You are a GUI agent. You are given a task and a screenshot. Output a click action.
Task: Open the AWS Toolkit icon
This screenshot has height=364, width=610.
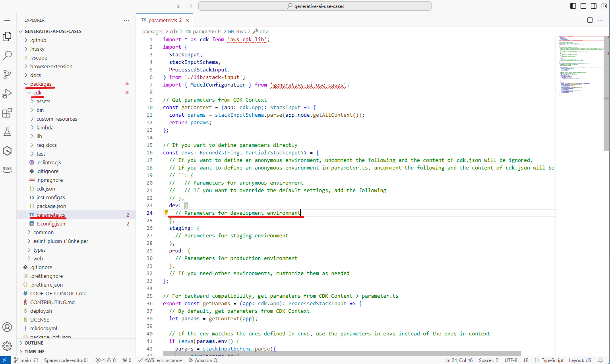pos(7,169)
